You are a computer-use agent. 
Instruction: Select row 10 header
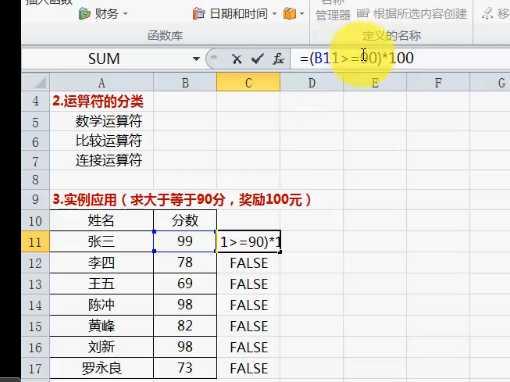35,220
